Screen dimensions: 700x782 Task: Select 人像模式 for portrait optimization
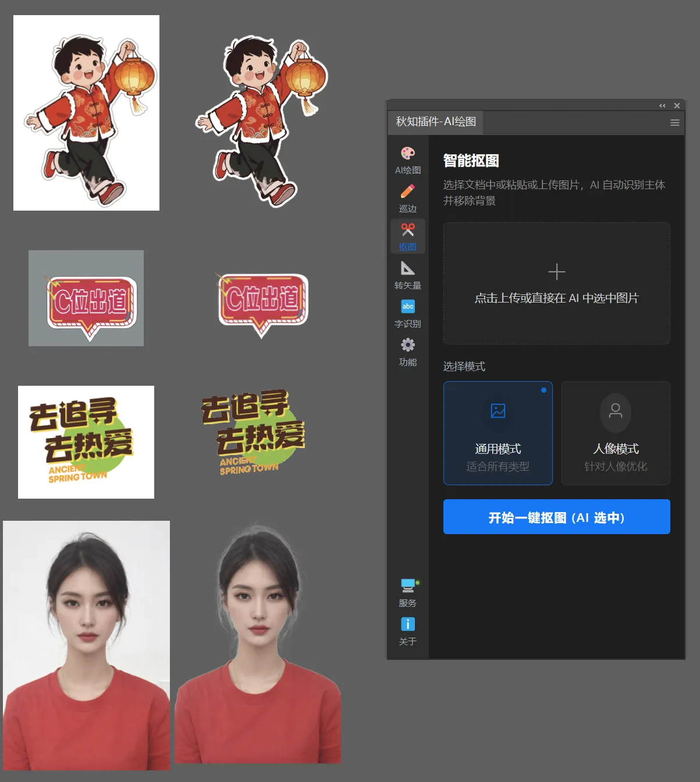pyautogui.click(x=615, y=433)
